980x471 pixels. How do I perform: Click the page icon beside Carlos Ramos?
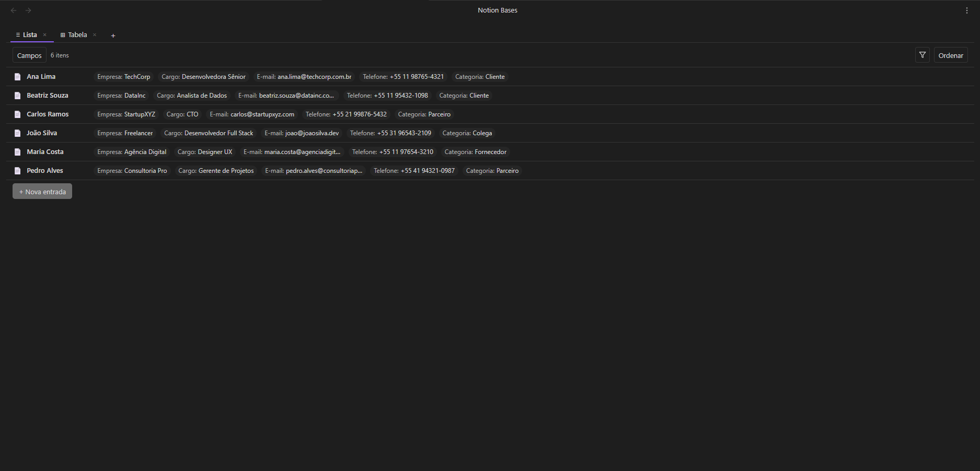17,114
